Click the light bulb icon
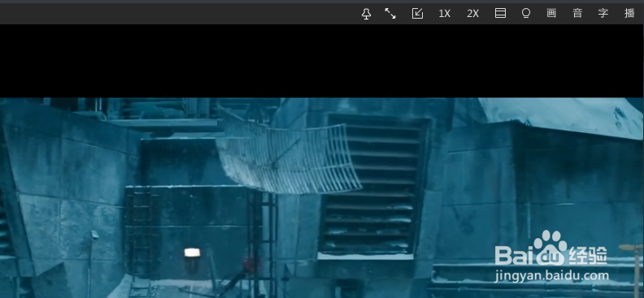Screen dimensions: 644x298 click(x=526, y=14)
